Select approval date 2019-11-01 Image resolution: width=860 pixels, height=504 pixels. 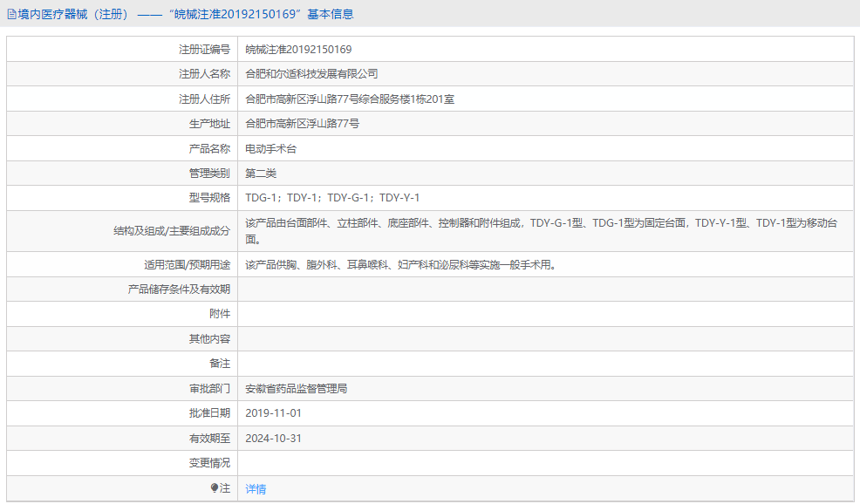coord(273,413)
